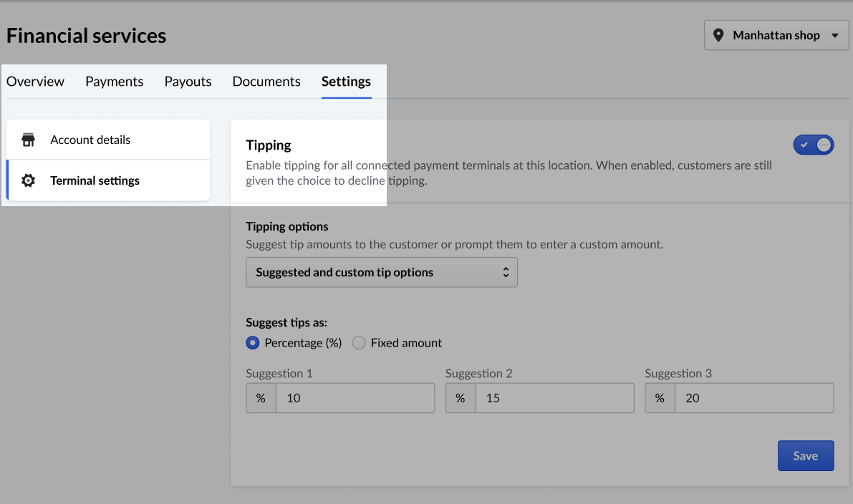Click the storefront icon beside Account details
This screenshot has width=853, height=504.
[x=28, y=140]
